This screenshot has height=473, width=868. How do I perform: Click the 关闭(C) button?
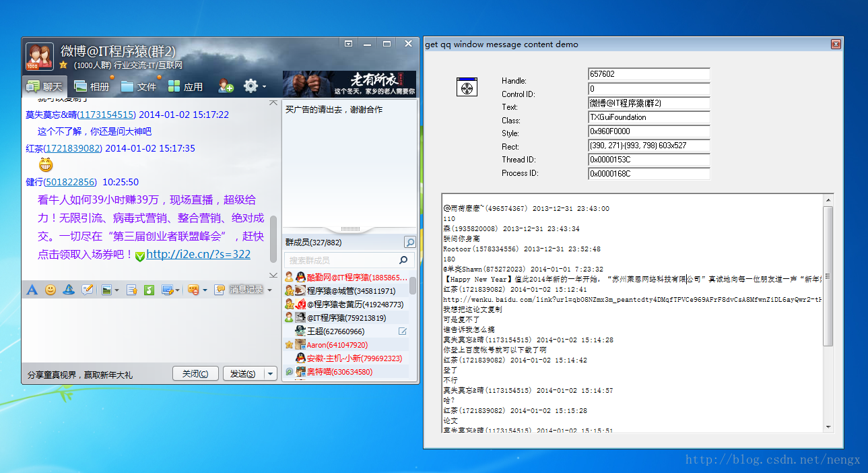point(195,373)
